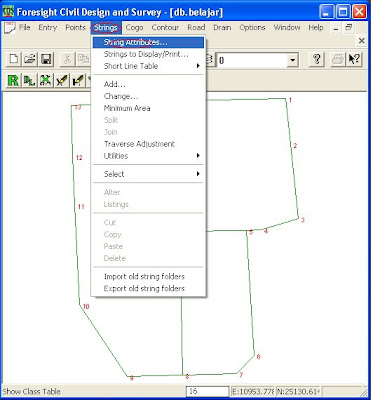Click point label 2 in the drawing
Viewport: 373px width, 400px height.
point(295,146)
